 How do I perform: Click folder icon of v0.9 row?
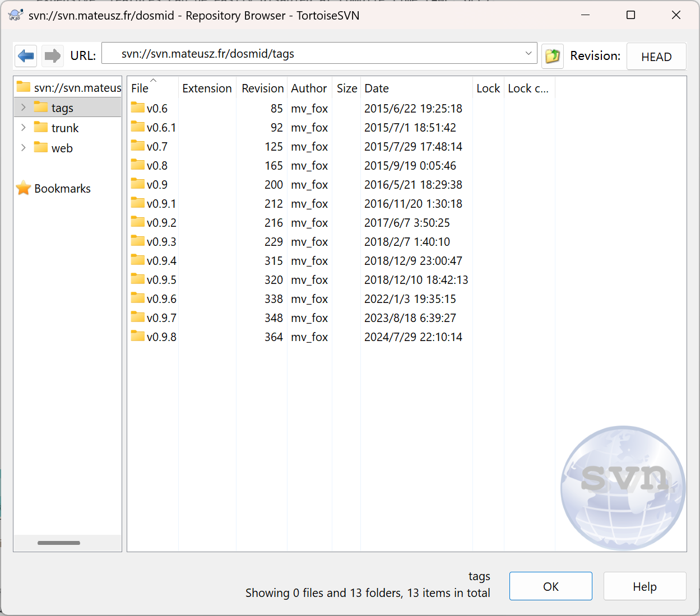[138, 184]
